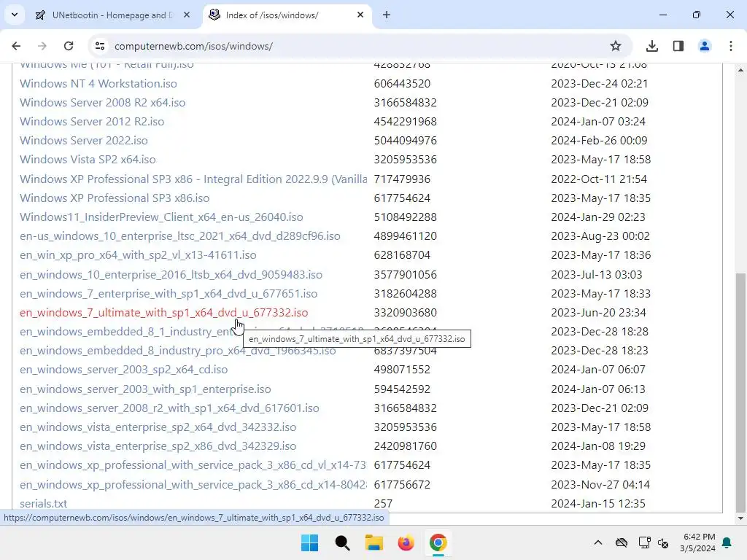Open the Windows Start menu
The width and height of the screenshot is (747, 560).
[309, 542]
